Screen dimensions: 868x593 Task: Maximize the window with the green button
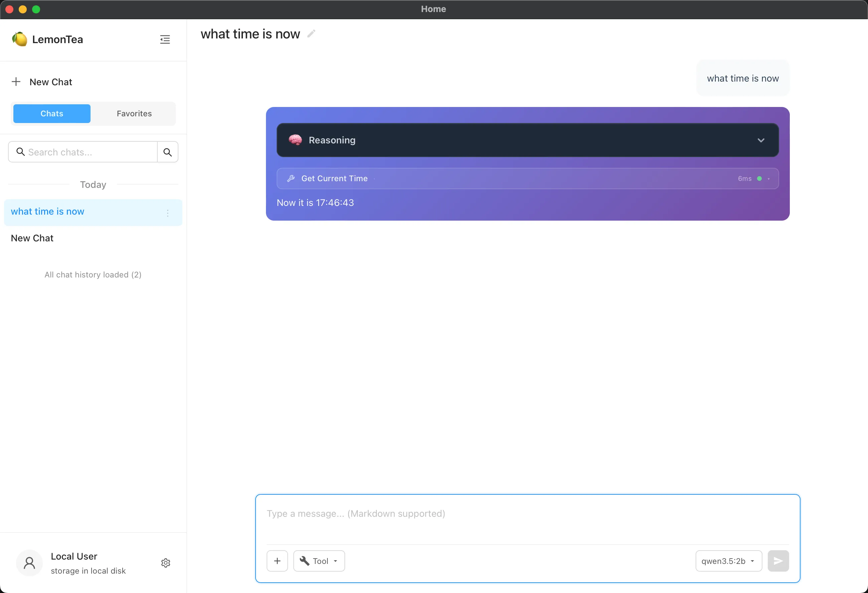36,9
